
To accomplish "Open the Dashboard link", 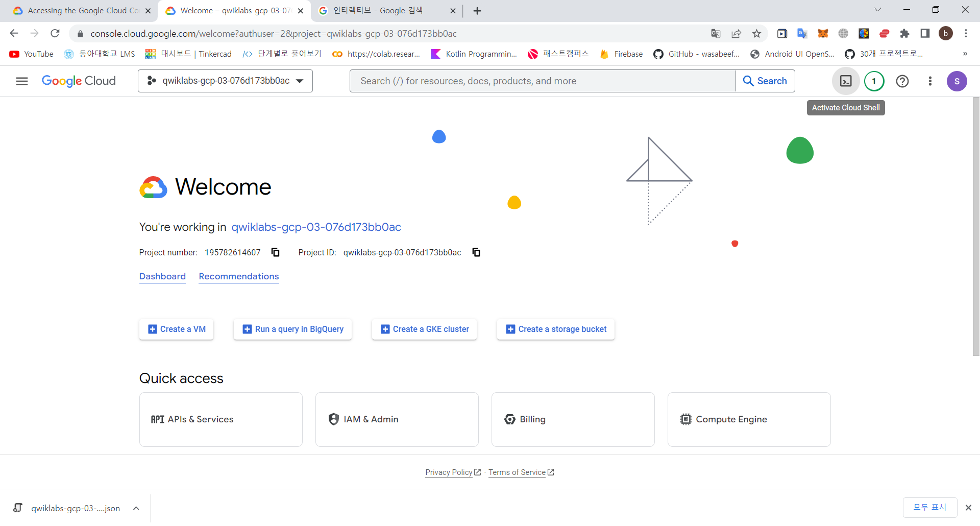I will click(162, 276).
